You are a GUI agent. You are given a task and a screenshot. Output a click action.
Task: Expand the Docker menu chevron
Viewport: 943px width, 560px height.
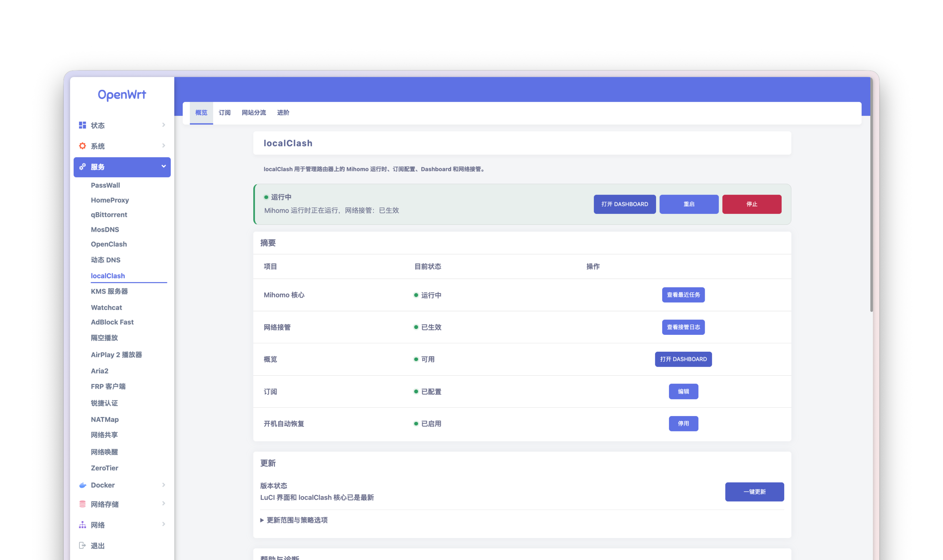click(163, 485)
